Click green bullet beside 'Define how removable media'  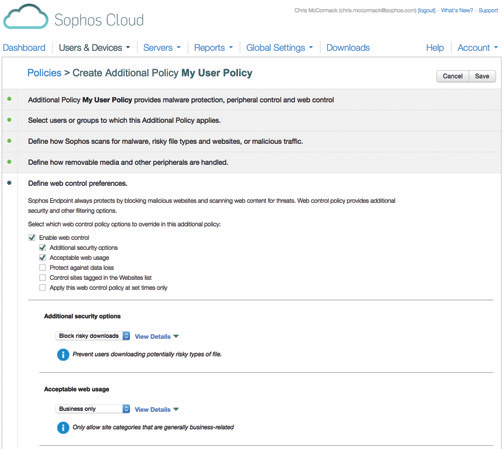(9, 162)
